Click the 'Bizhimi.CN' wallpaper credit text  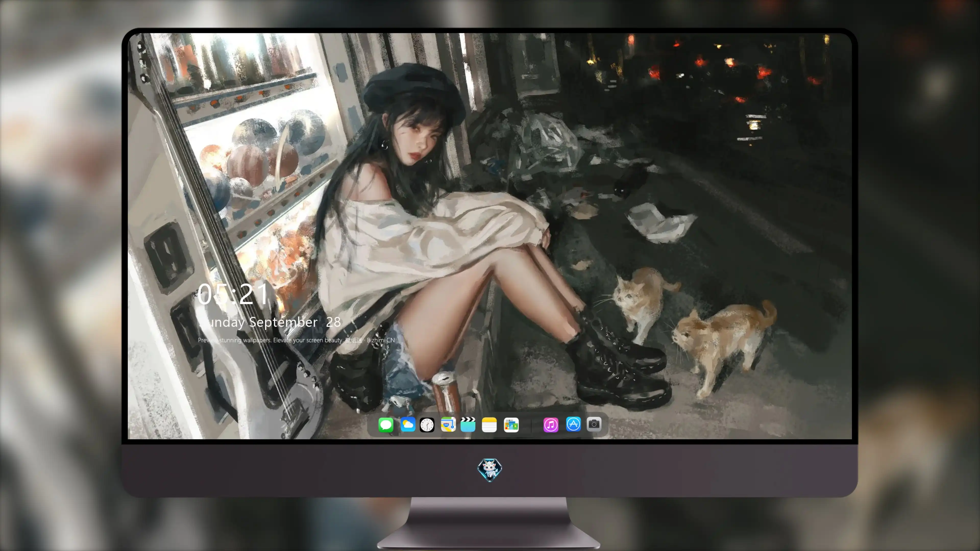tap(381, 340)
